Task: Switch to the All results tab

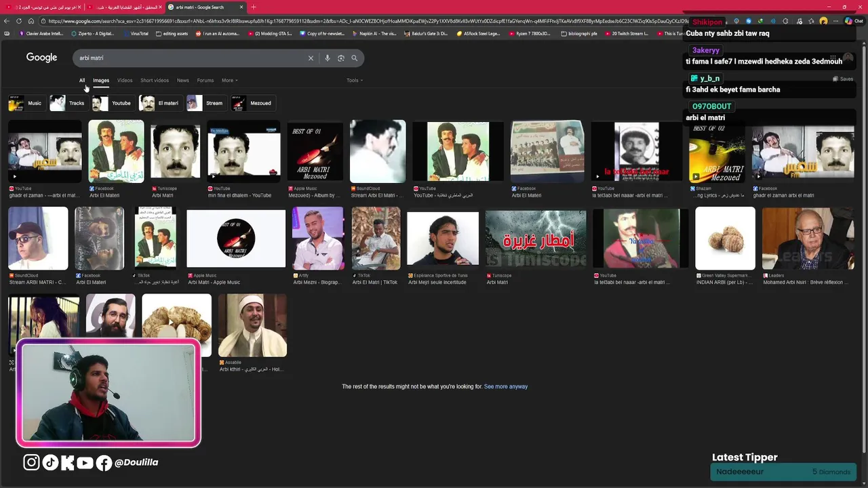Action: click(x=82, y=81)
